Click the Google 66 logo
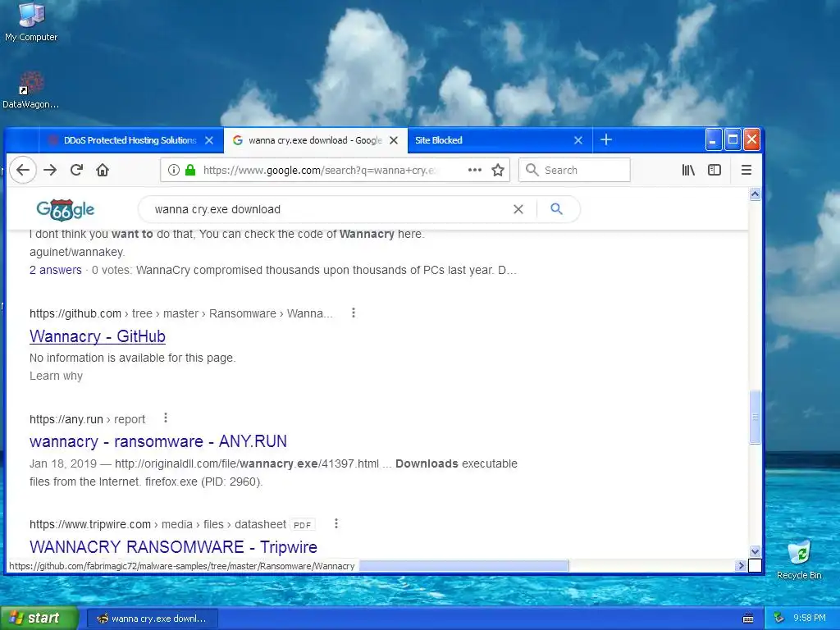The height and width of the screenshot is (630, 840). (x=66, y=210)
